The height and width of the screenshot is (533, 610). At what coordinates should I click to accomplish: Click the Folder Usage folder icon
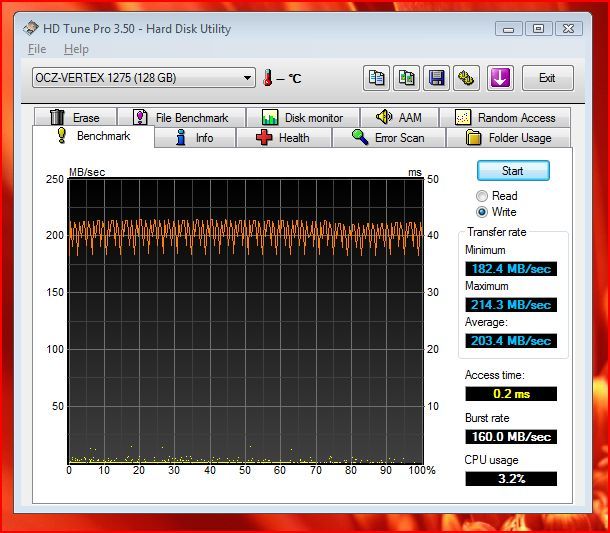(x=473, y=137)
